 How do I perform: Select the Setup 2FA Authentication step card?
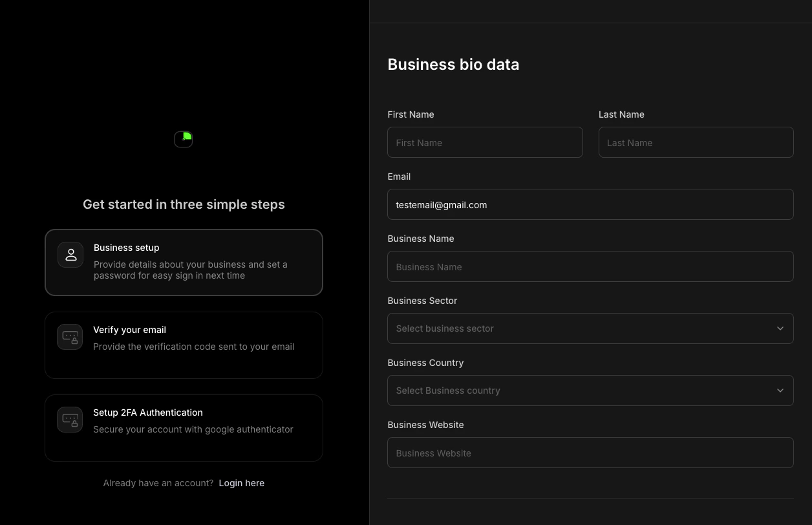coord(184,427)
